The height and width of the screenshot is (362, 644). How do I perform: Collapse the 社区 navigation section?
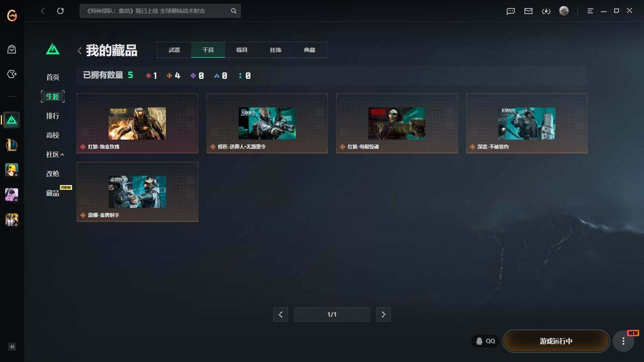[x=55, y=154]
